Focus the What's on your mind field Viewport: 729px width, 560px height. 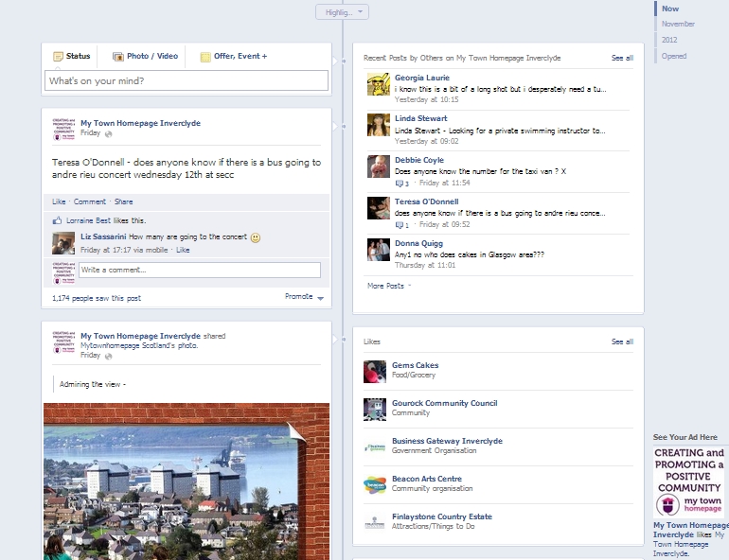(187, 80)
